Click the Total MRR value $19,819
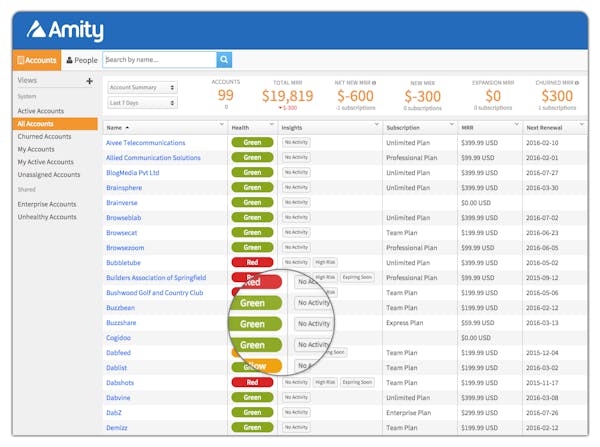 click(287, 96)
